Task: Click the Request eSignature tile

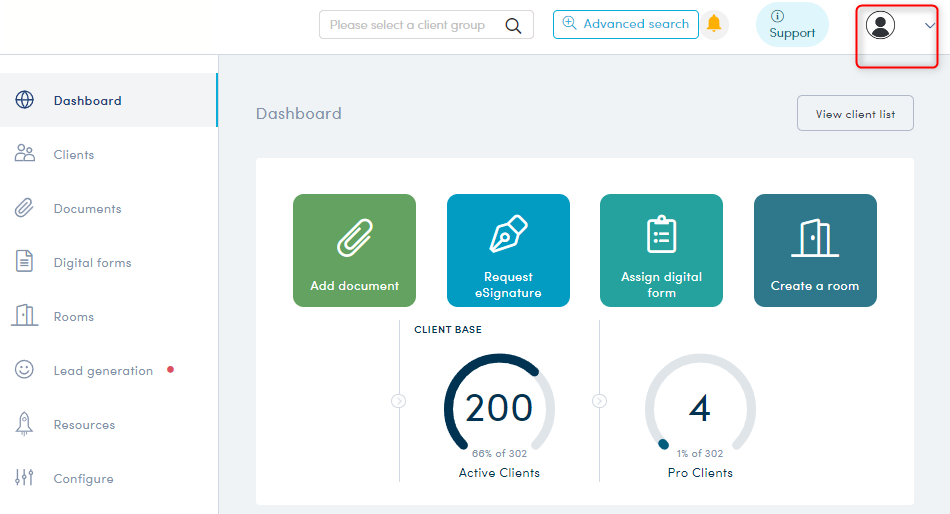Action: [508, 250]
